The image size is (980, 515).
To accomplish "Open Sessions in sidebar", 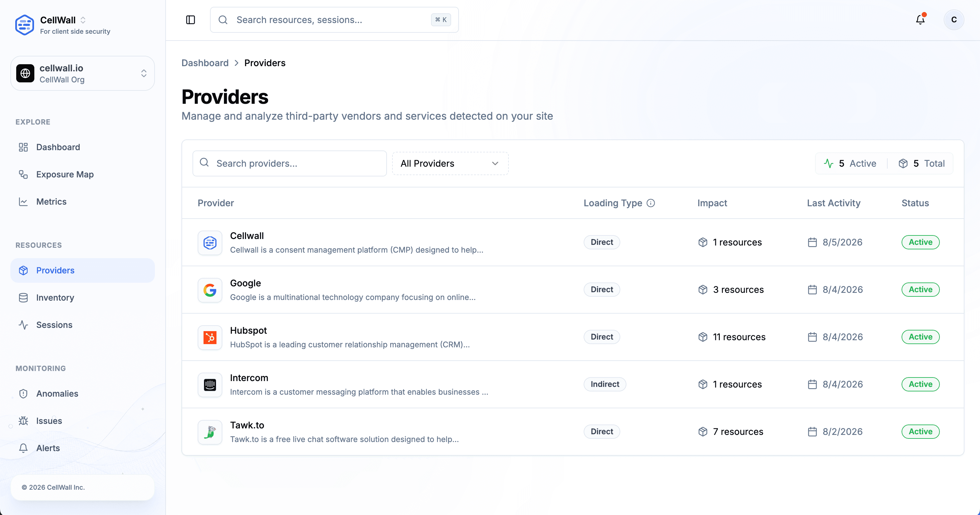I will tap(83, 325).
